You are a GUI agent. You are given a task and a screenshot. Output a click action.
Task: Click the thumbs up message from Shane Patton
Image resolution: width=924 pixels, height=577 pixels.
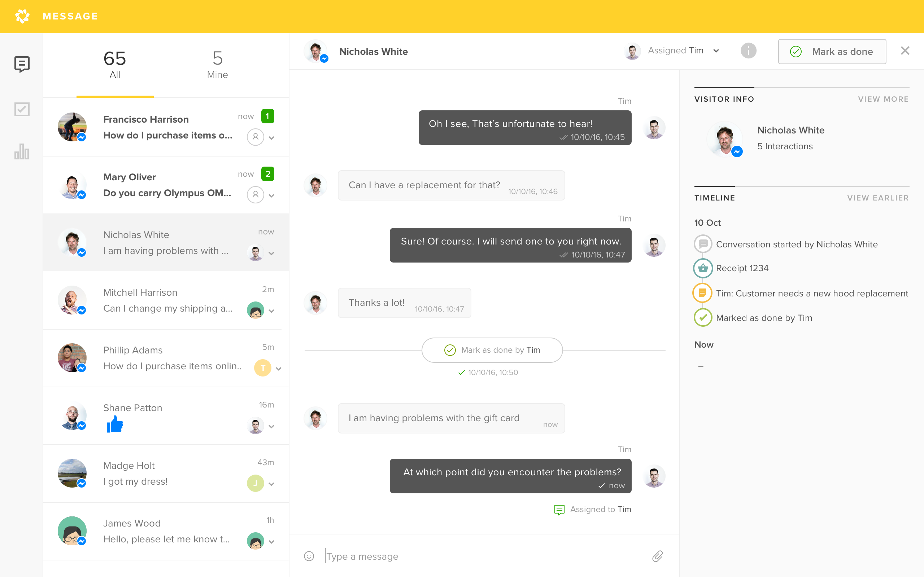114,425
